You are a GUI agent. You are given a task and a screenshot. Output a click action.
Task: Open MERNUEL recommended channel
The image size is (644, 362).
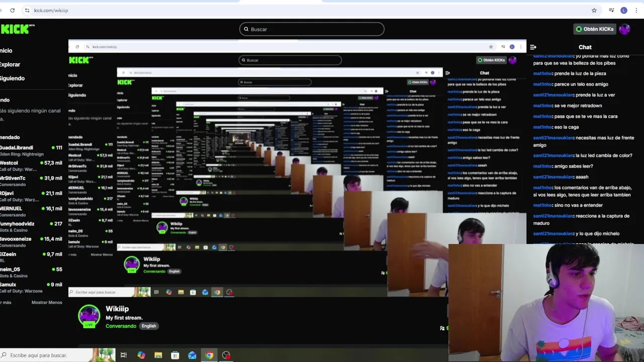point(31,211)
